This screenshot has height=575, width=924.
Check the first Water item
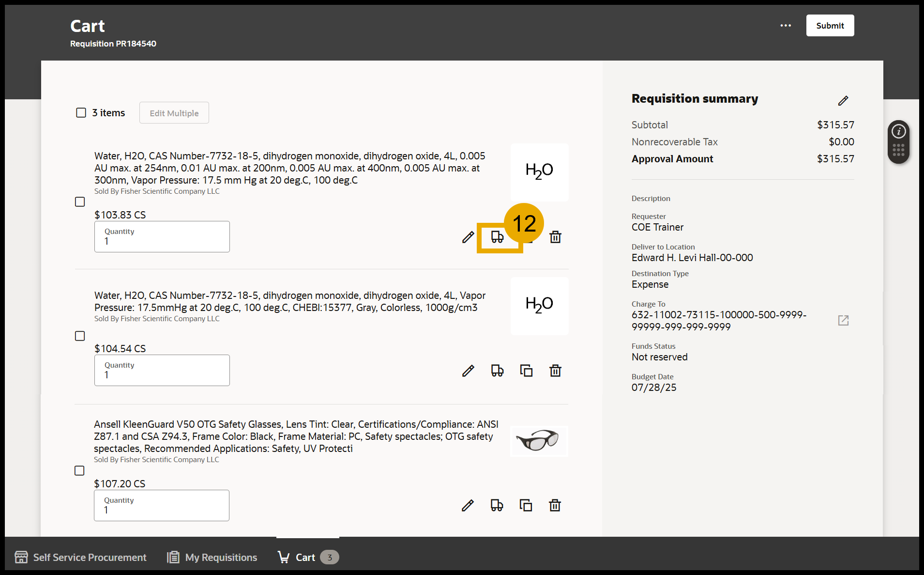tap(80, 202)
